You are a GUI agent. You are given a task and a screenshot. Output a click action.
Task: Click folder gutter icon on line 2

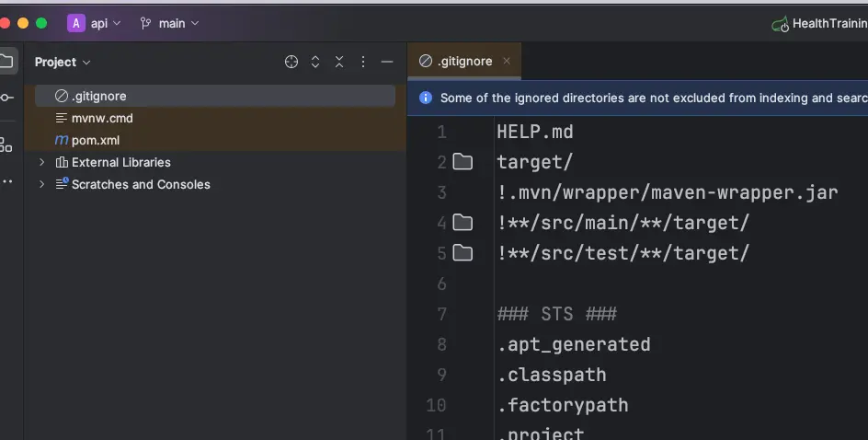pos(463,162)
